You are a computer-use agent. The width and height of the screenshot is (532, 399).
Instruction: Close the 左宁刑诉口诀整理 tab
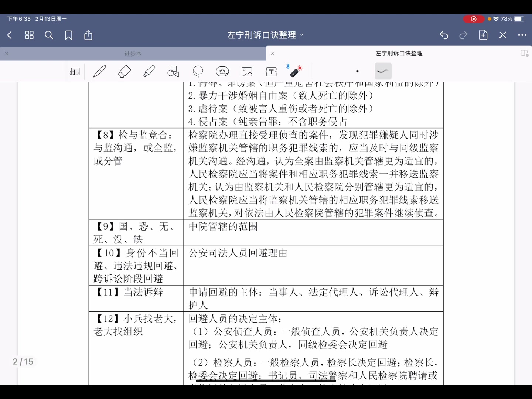(273, 53)
